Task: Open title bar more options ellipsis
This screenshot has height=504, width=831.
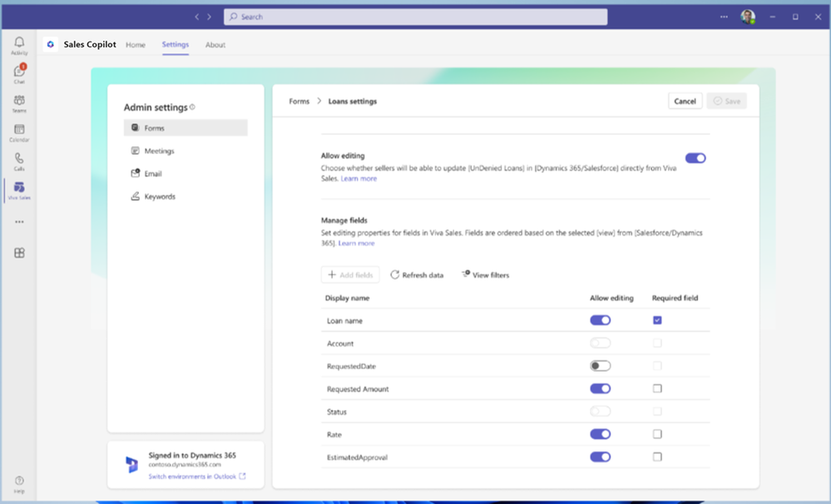Action: pyautogui.click(x=724, y=17)
